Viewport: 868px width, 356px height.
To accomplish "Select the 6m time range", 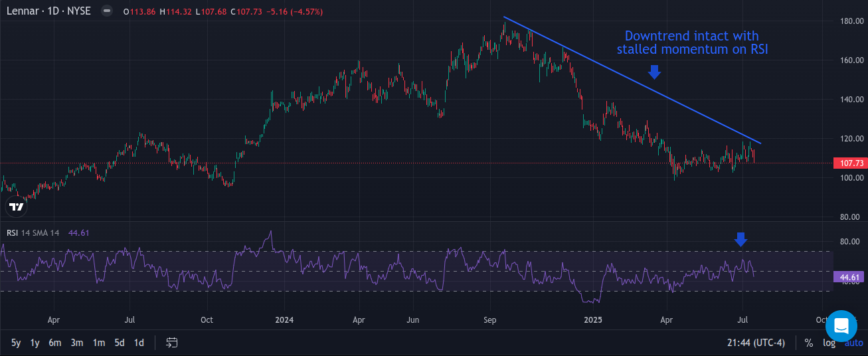I will pos(55,343).
